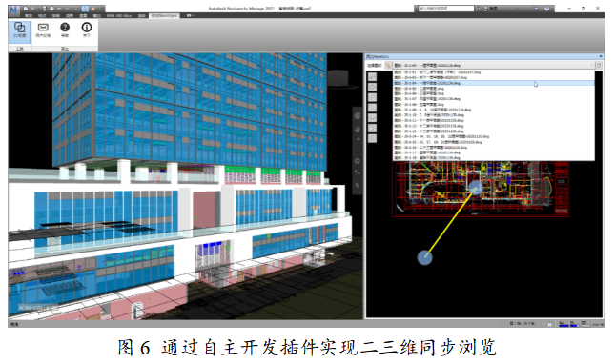Click the title bar search input field
Viewport: 615px width, 364px height.
pyautogui.click(x=445, y=9)
